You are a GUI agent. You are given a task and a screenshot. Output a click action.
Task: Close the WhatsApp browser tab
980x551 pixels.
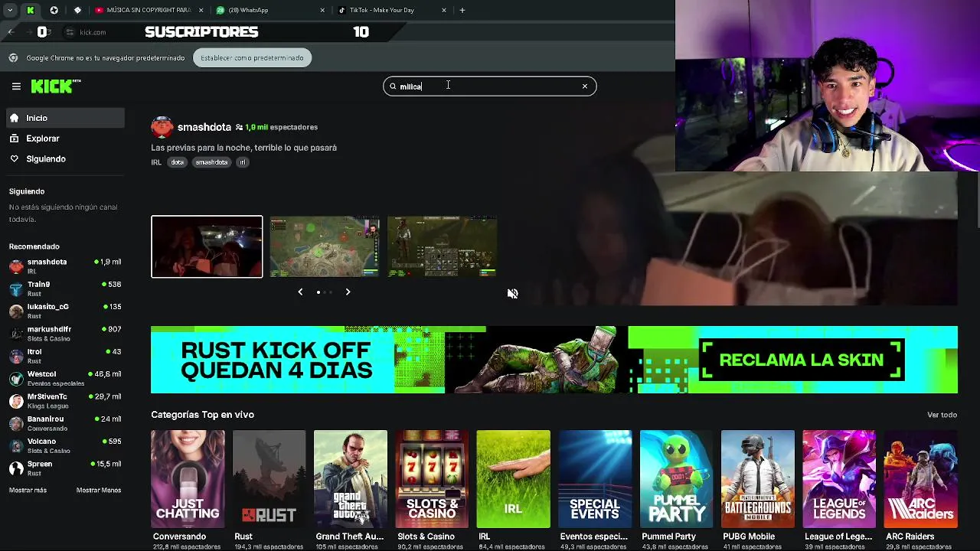(x=322, y=10)
